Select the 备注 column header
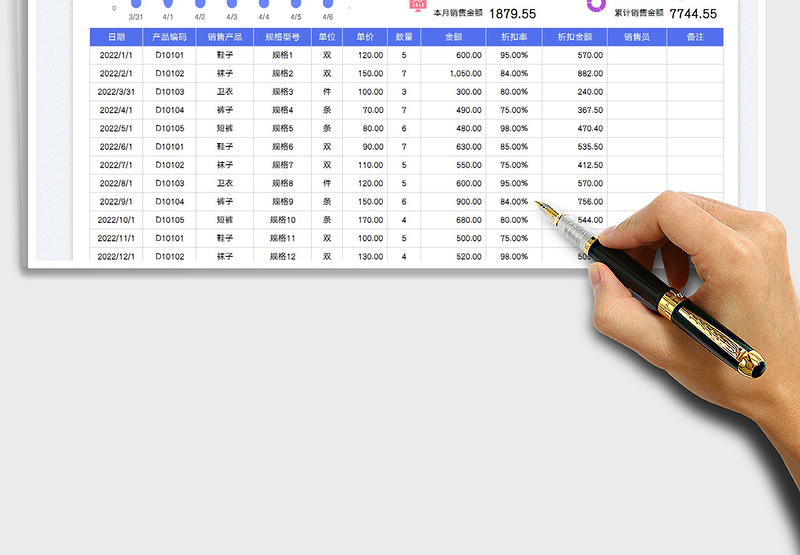 695,37
